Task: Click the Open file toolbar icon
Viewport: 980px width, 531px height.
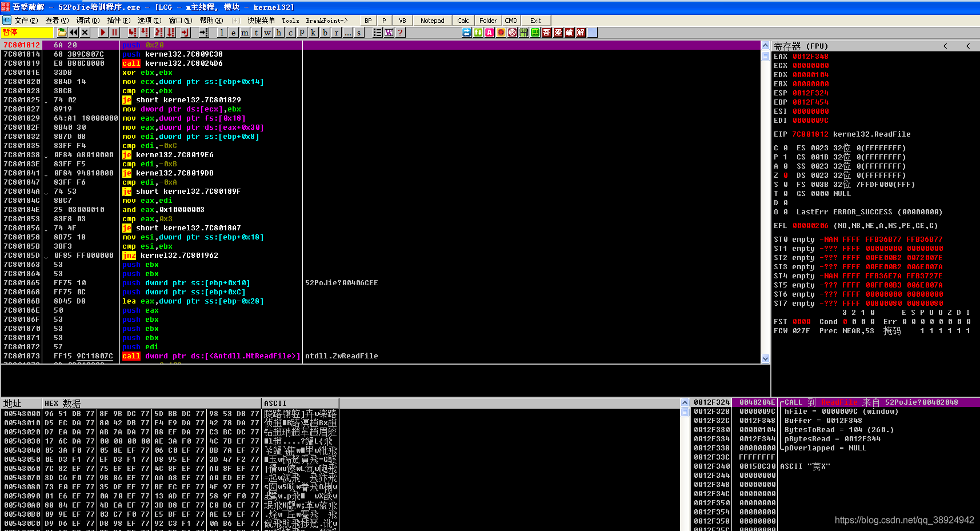Action: click(62, 33)
